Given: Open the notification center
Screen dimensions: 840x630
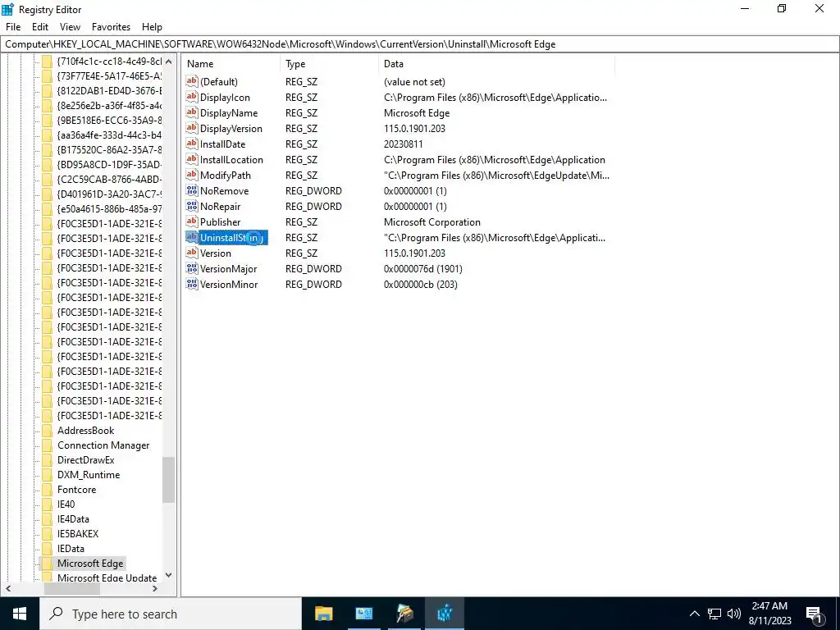Looking at the screenshot, I should point(815,614).
